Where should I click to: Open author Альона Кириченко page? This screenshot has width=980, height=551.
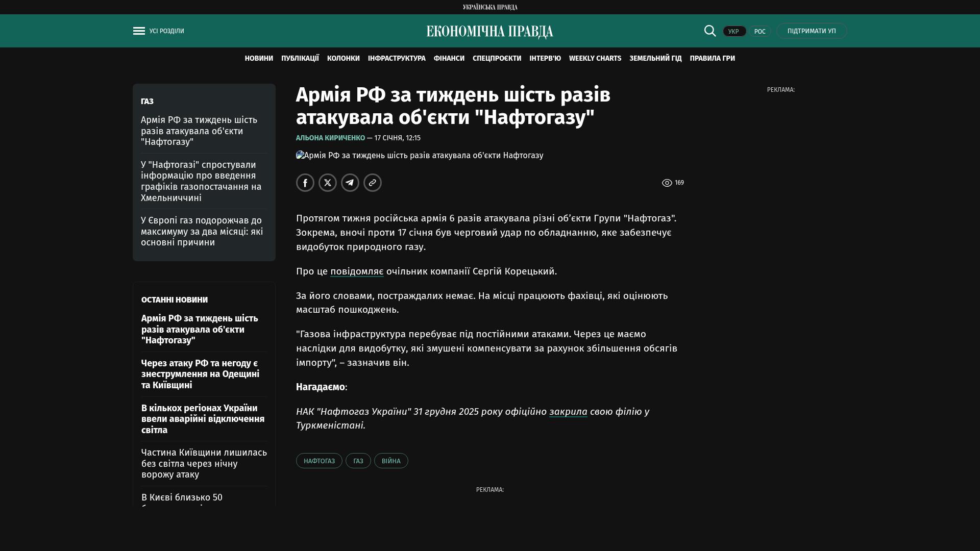pos(330,138)
